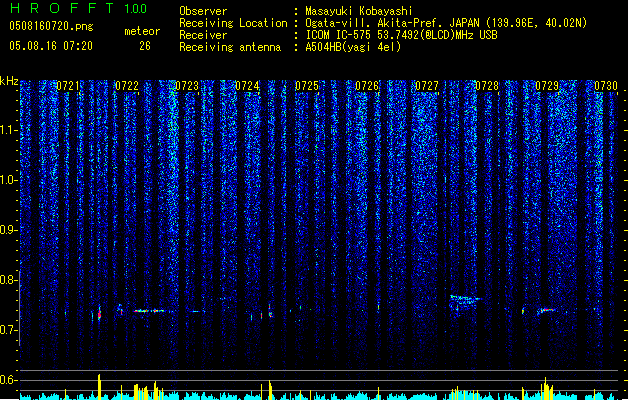Click the 0727 time marker
This screenshot has height=400, width=629.
[x=427, y=86]
